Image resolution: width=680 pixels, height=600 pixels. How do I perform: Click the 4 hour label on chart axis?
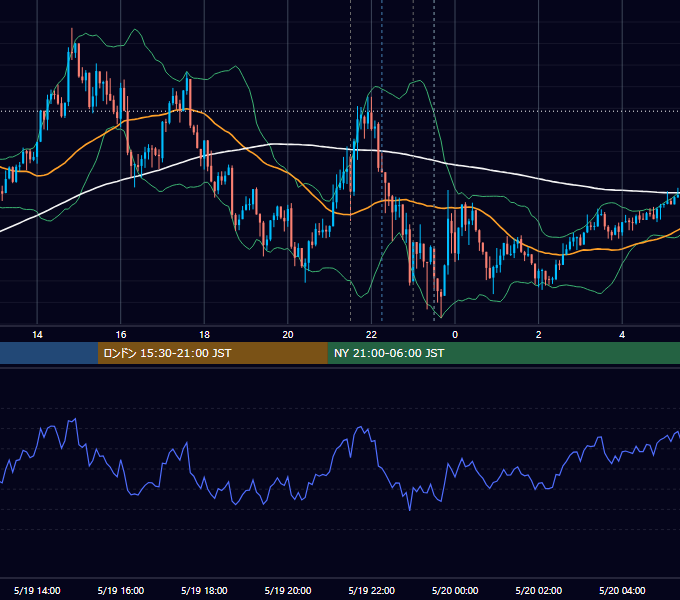pos(622,335)
